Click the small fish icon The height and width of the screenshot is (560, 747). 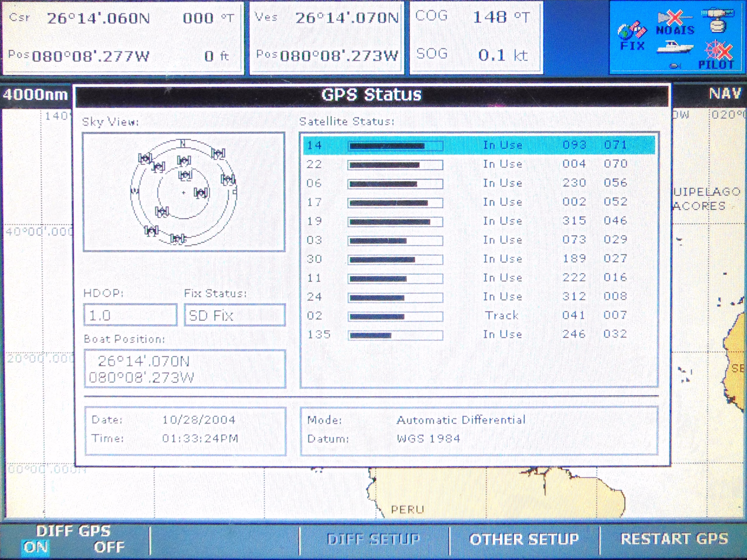(675, 66)
